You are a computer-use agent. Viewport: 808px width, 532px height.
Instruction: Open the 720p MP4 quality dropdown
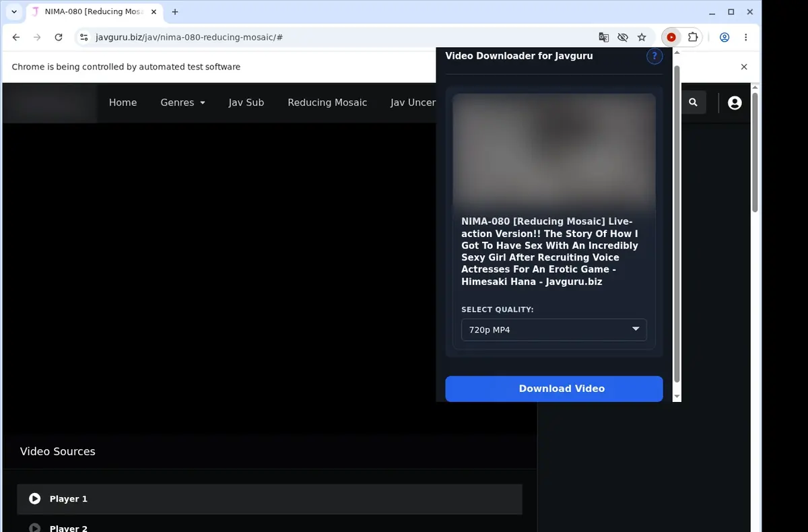tap(554, 330)
